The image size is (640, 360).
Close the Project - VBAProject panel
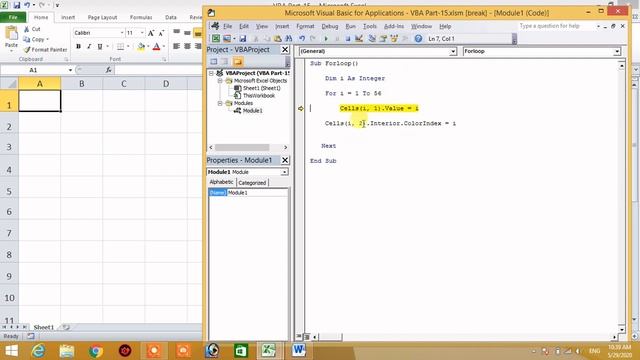pyautogui.click(x=285, y=49)
